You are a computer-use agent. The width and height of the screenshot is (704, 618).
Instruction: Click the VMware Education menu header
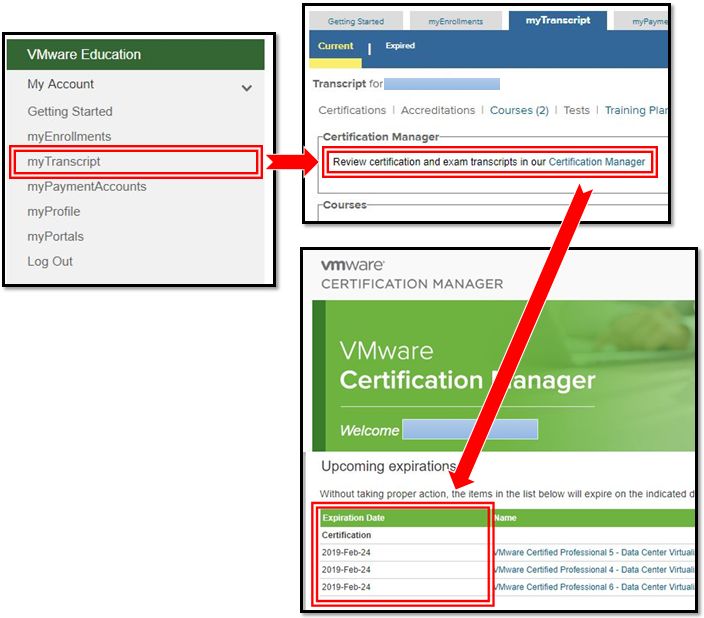136,54
